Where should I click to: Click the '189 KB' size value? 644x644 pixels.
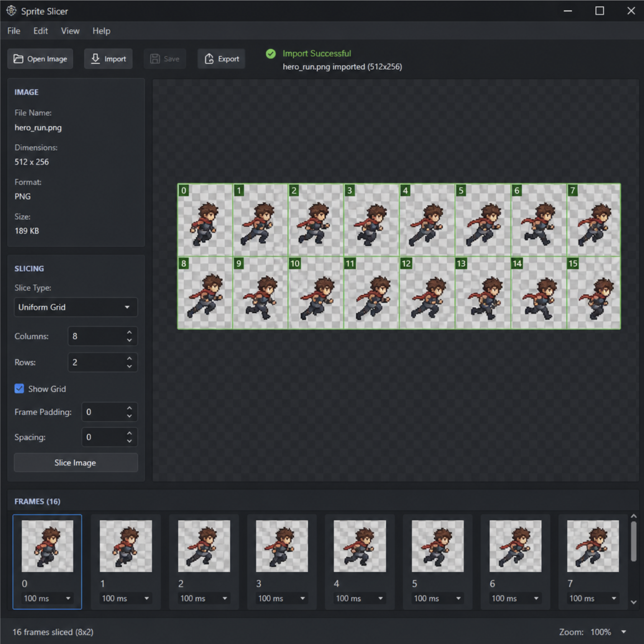[x=27, y=231]
